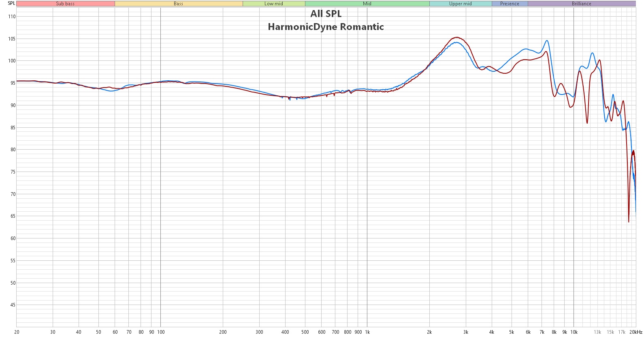Click the 800 label on the frequency axis

coord(348,332)
